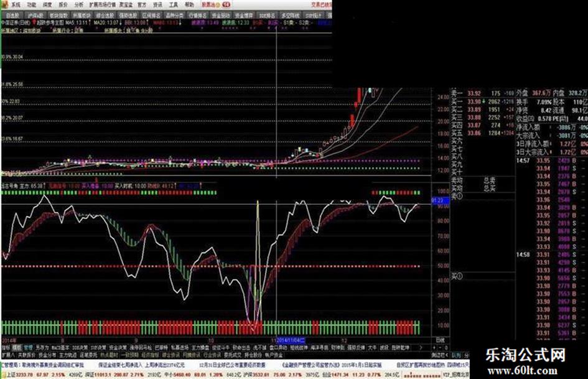Open the 逐笔委托 bottom tab
Image resolution: width=588 pixels, height=379 pixels.
(x=88, y=355)
